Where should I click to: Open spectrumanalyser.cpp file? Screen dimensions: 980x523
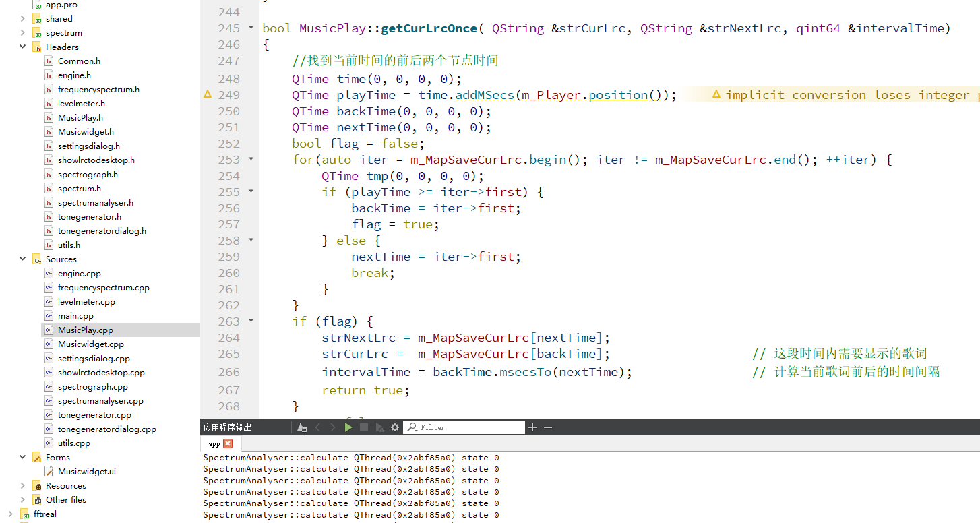point(100,400)
